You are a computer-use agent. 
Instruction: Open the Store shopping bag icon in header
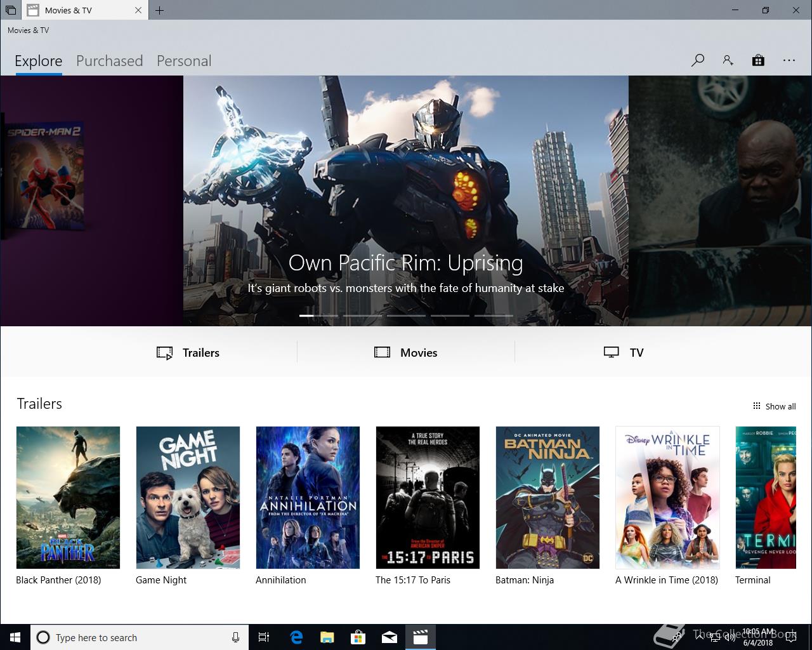tap(758, 61)
